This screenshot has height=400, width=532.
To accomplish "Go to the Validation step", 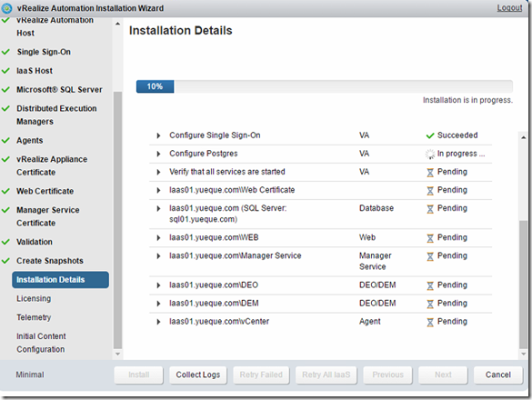I will pos(35,242).
